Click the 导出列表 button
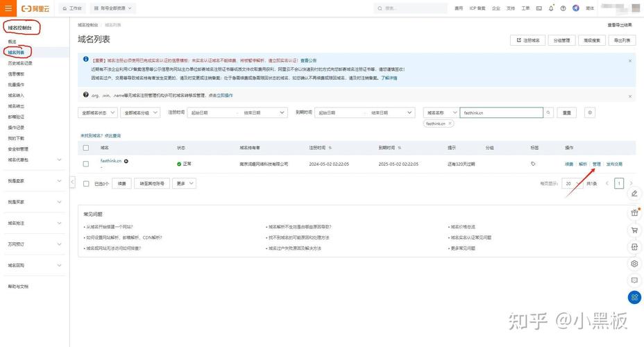The image size is (644, 347). click(622, 40)
